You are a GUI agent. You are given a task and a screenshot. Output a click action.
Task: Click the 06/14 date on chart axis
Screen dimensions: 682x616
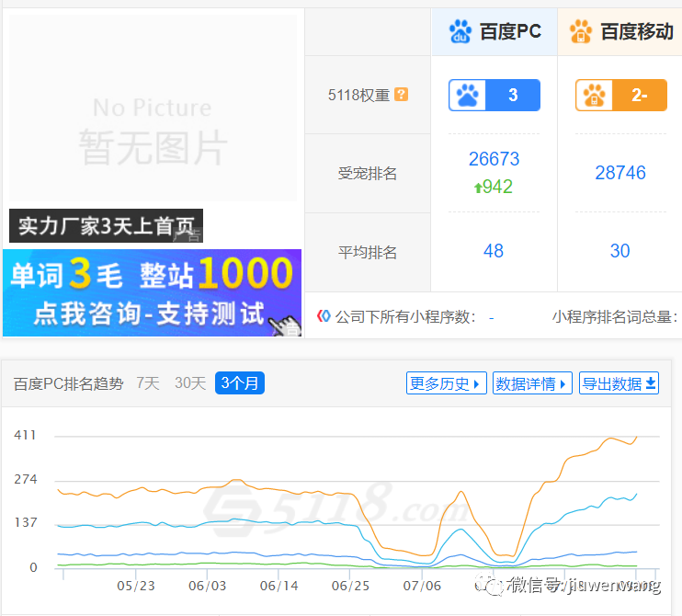pyautogui.click(x=278, y=586)
